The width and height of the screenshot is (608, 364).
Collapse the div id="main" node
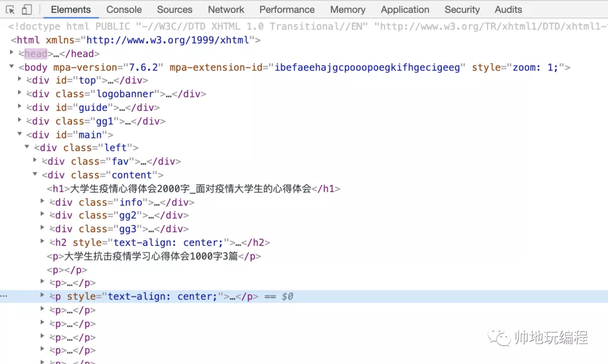tap(20, 134)
